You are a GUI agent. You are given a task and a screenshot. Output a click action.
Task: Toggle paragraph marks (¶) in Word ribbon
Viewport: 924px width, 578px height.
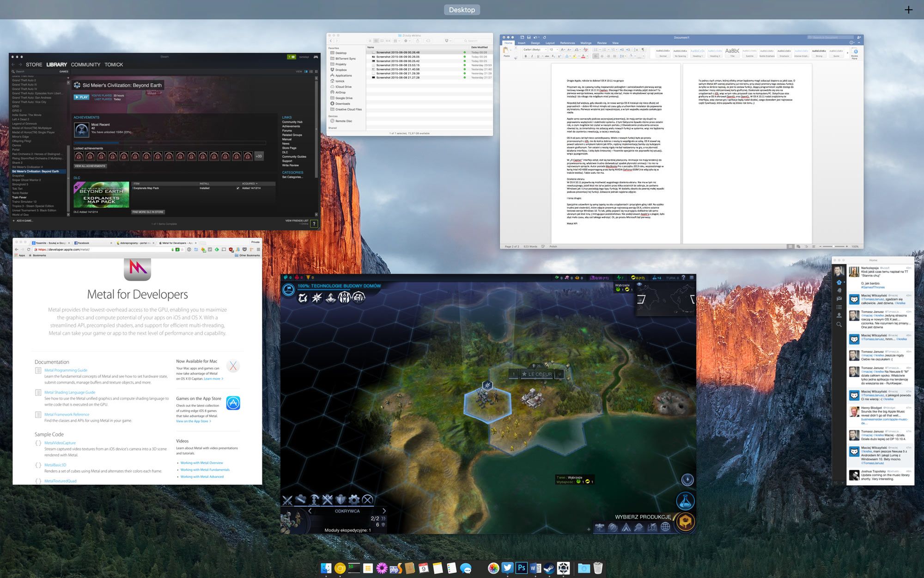(x=643, y=49)
